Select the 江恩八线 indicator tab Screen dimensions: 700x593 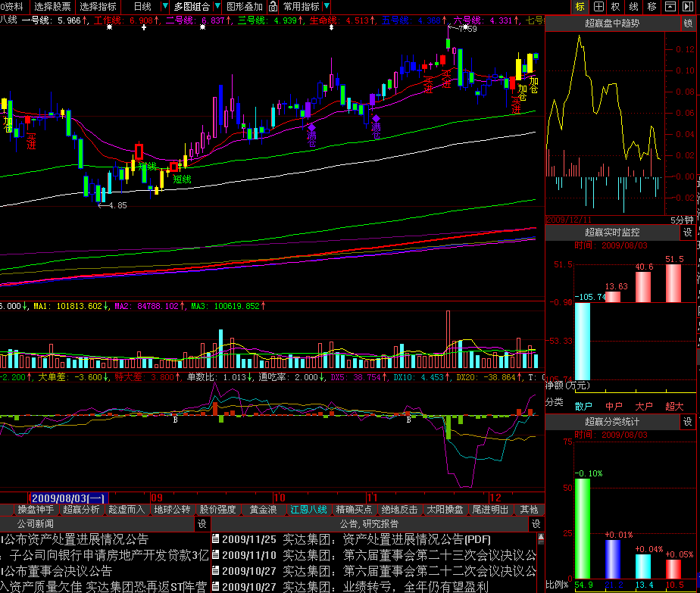click(308, 510)
